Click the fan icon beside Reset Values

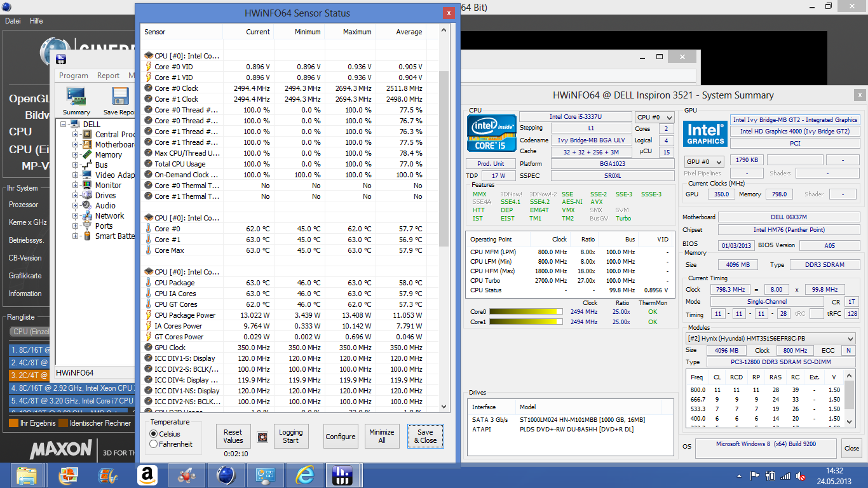click(262, 437)
